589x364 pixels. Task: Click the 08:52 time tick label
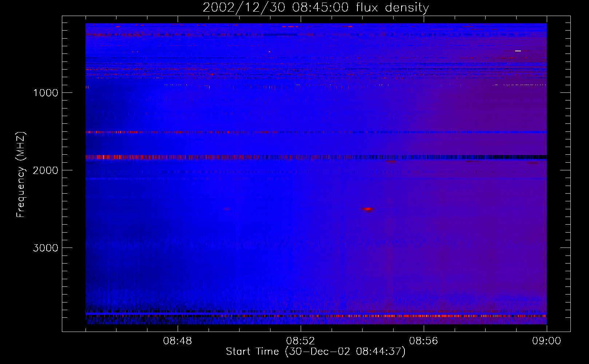(301, 341)
